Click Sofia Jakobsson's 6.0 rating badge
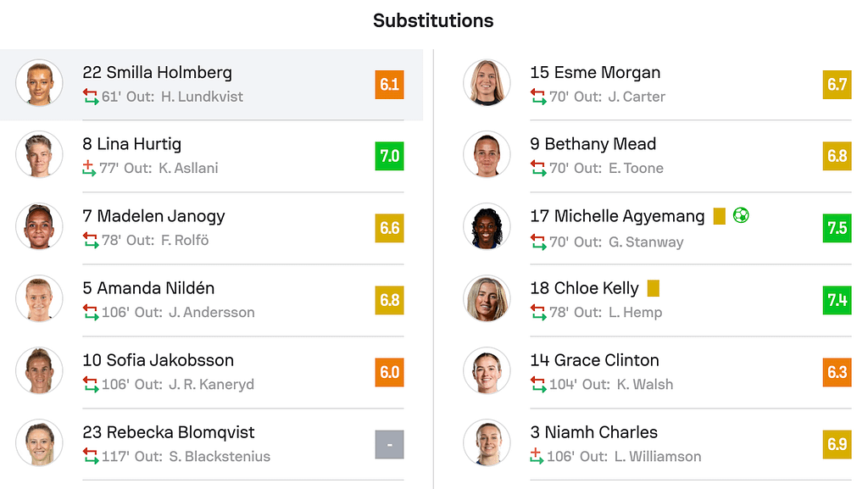Screen dimensions: 868x489 tap(389, 373)
